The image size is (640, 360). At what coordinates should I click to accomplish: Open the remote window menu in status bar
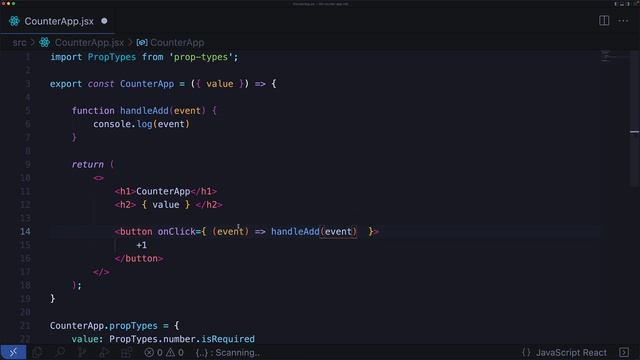point(13,352)
